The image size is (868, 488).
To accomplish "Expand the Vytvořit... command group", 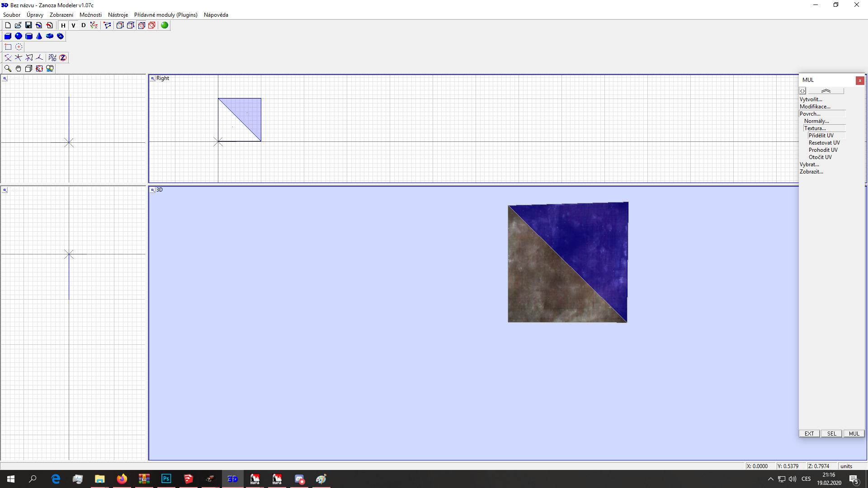I will (811, 99).
